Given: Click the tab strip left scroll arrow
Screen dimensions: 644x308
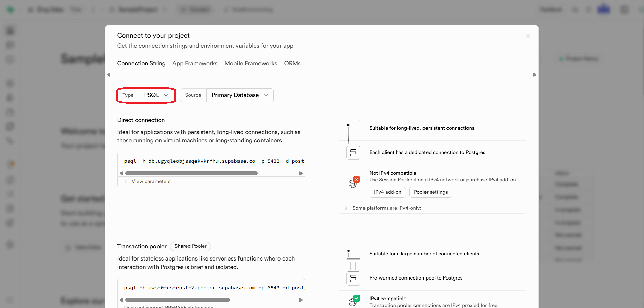Looking at the screenshot, I should [109, 75].
